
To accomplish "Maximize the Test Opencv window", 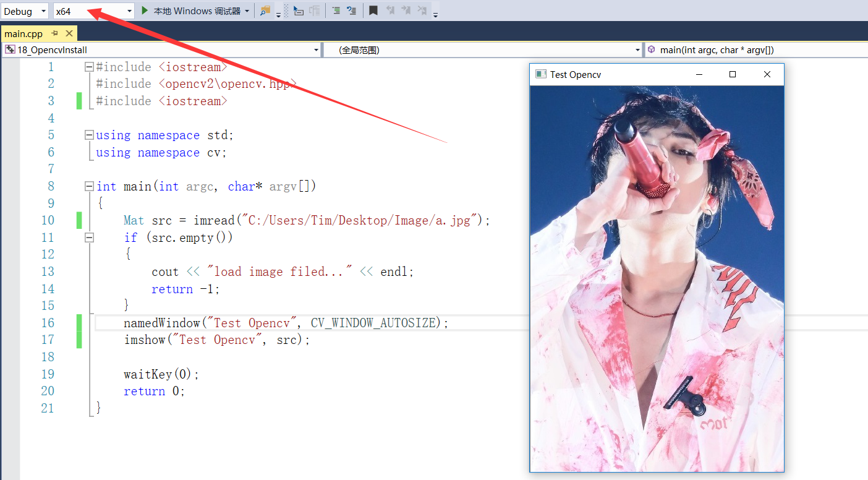I will (x=733, y=74).
